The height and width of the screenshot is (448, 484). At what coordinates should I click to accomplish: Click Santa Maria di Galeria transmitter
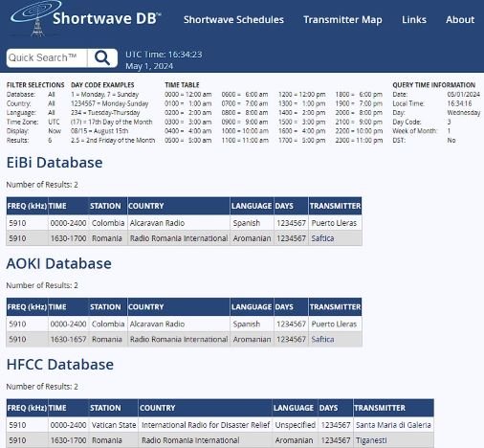point(393,425)
